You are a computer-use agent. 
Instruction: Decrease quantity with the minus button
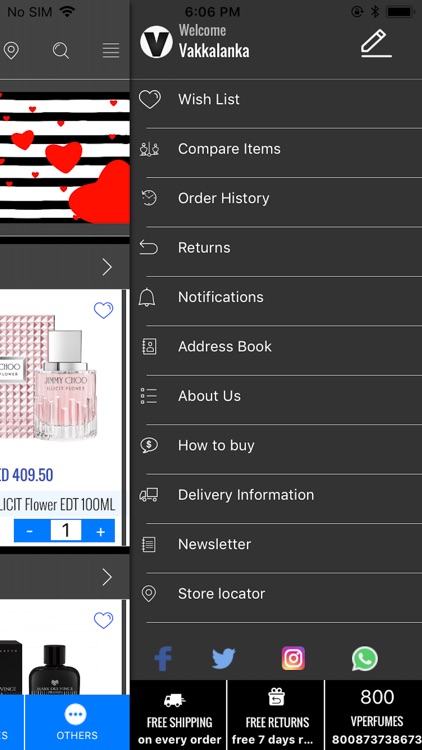pyautogui.click(x=31, y=531)
